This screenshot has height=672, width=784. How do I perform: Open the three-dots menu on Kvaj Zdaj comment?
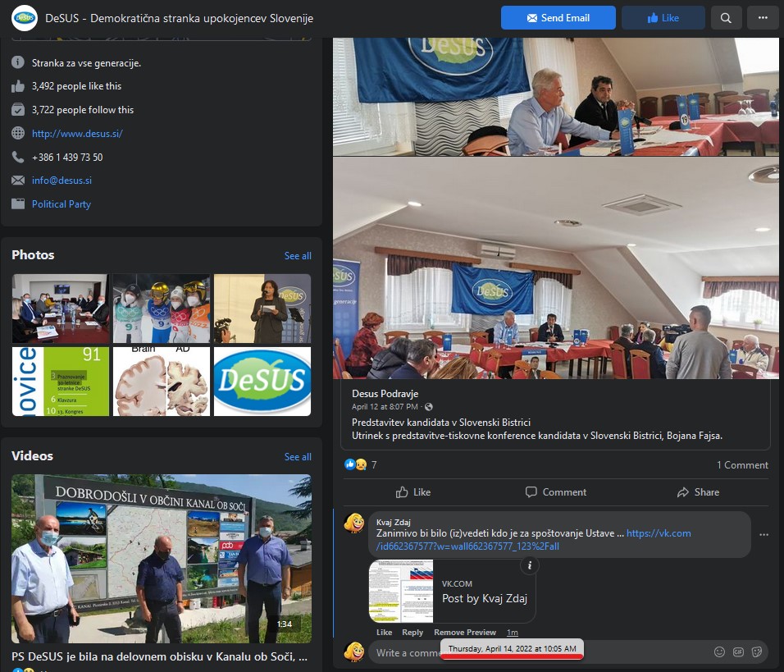click(x=763, y=535)
